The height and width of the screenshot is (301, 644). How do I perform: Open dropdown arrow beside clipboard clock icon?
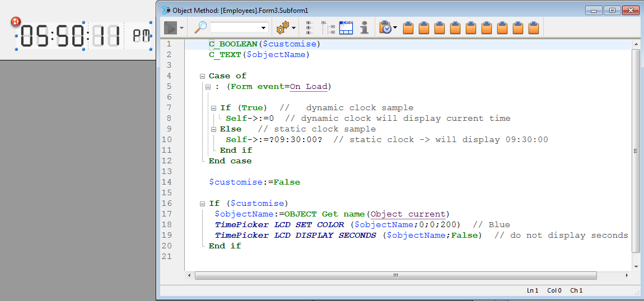[x=395, y=27]
